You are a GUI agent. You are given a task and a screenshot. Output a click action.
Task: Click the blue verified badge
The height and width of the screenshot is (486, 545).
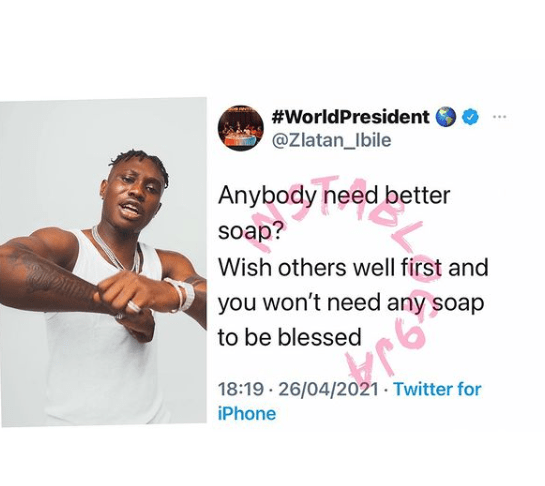click(x=470, y=118)
